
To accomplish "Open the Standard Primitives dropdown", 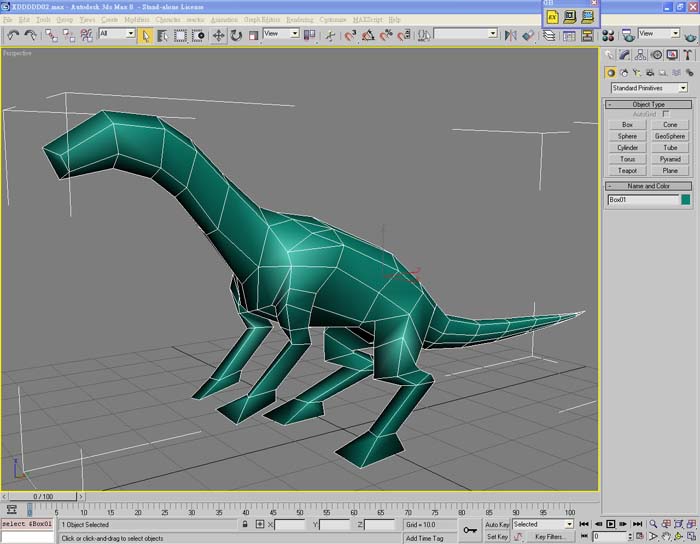I will (x=650, y=88).
